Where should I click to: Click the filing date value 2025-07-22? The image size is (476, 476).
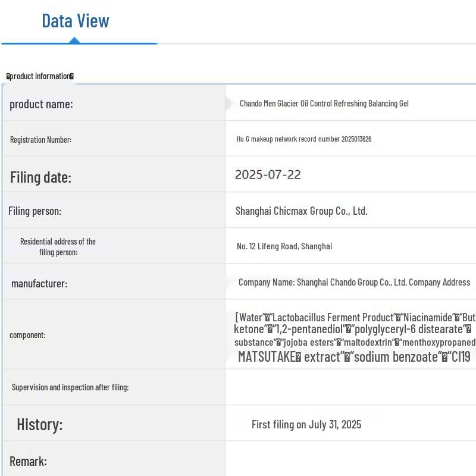(x=268, y=175)
